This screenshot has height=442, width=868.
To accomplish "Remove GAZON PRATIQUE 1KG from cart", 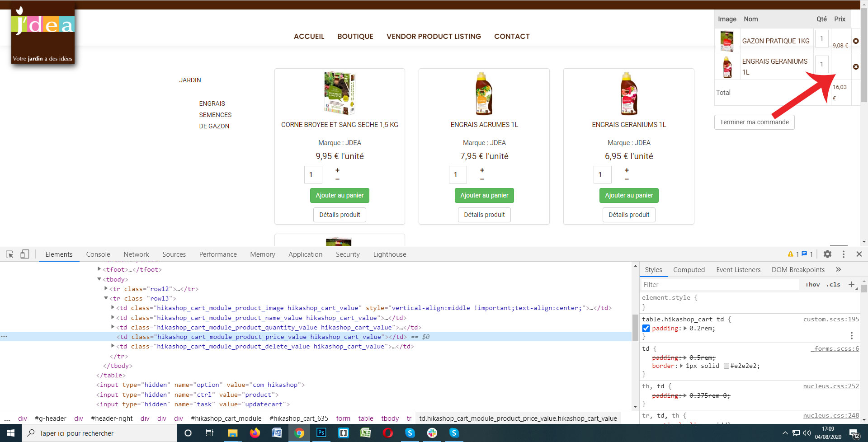I will pyautogui.click(x=856, y=41).
